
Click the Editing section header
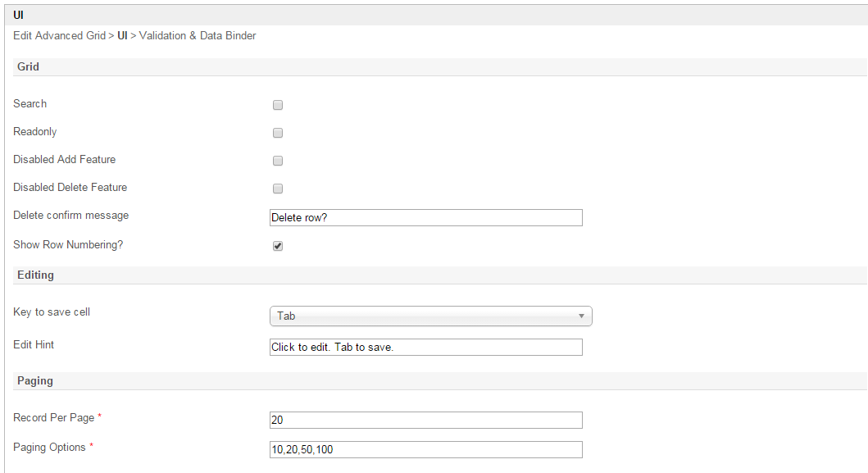pyautogui.click(x=35, y=275)
